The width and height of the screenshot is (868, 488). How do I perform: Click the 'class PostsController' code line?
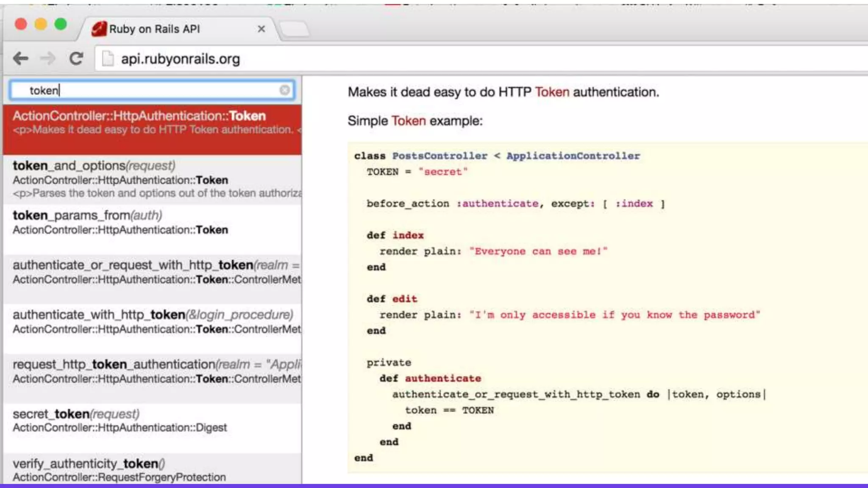pos(497,156)
